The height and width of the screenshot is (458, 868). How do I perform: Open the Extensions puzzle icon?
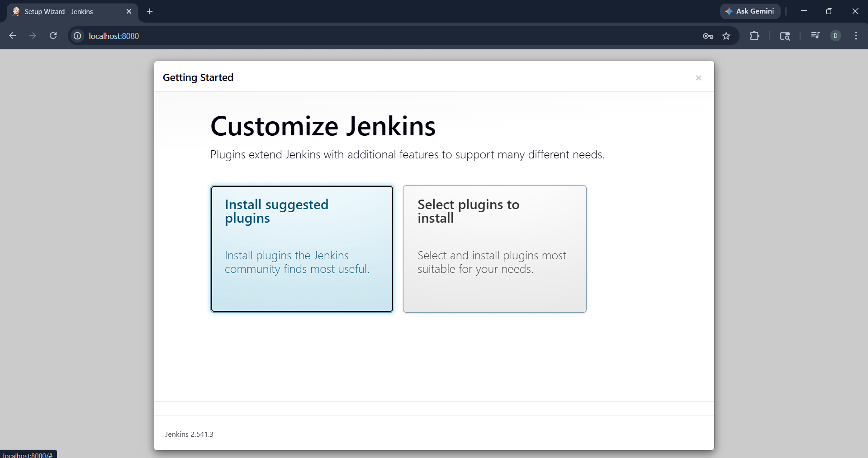point(755,36)
